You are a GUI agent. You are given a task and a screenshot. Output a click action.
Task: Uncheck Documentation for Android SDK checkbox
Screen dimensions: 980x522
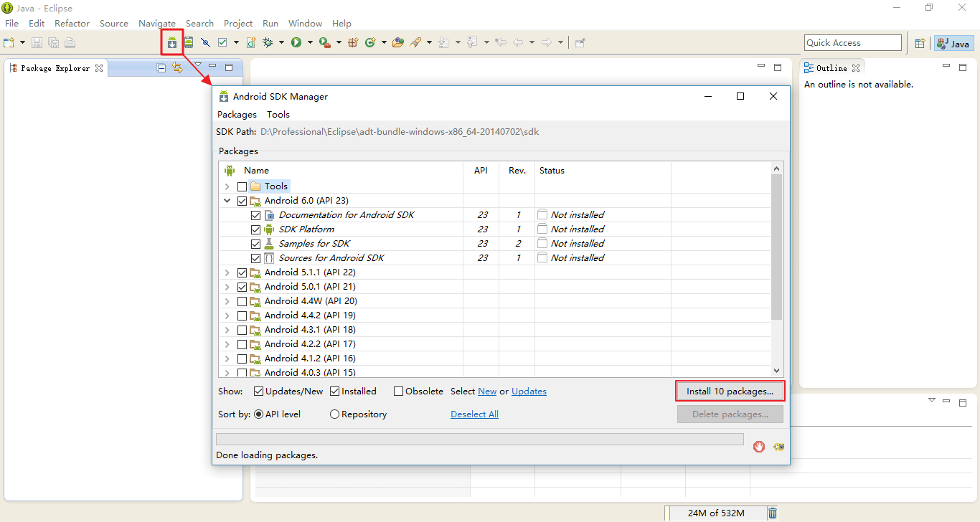point(256,215)
